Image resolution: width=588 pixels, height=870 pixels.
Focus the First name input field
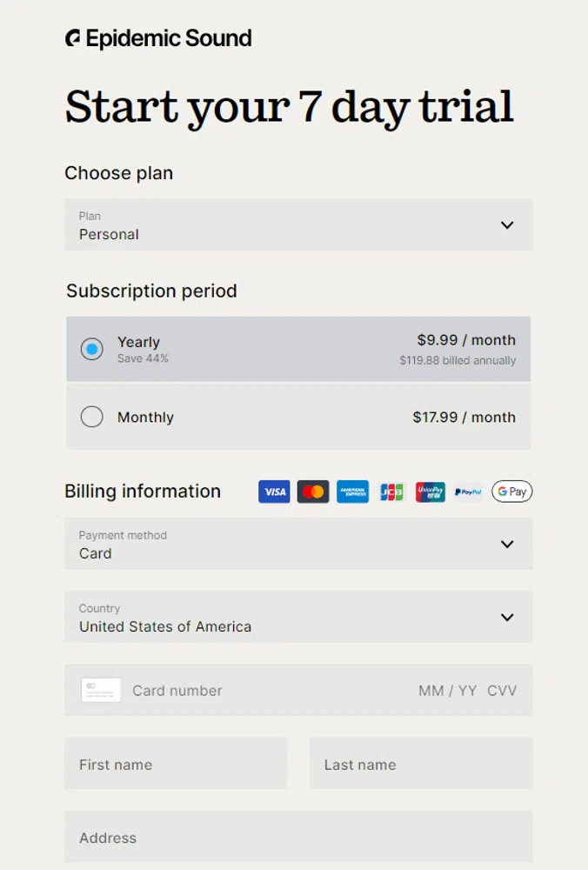tap(176, 764)
